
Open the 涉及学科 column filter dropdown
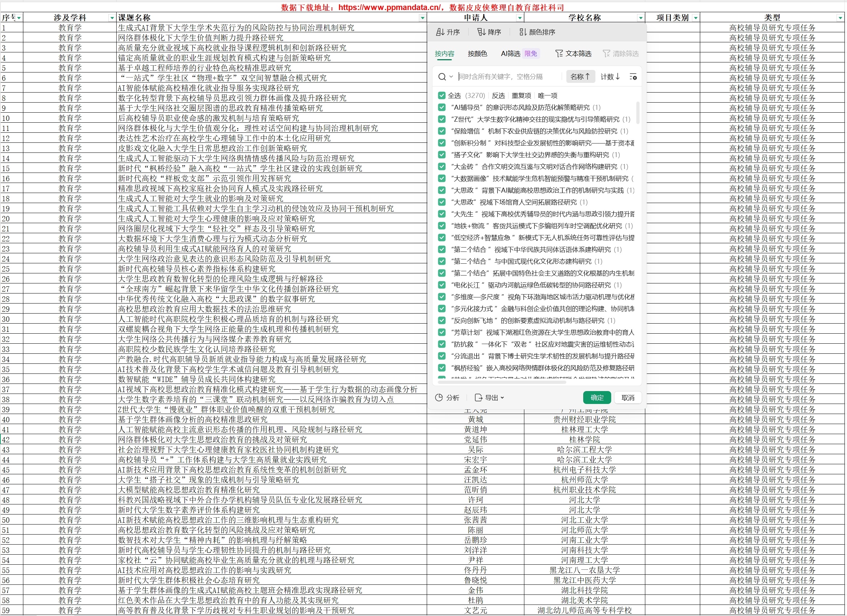pyautogui.click(x=112, y=18)
